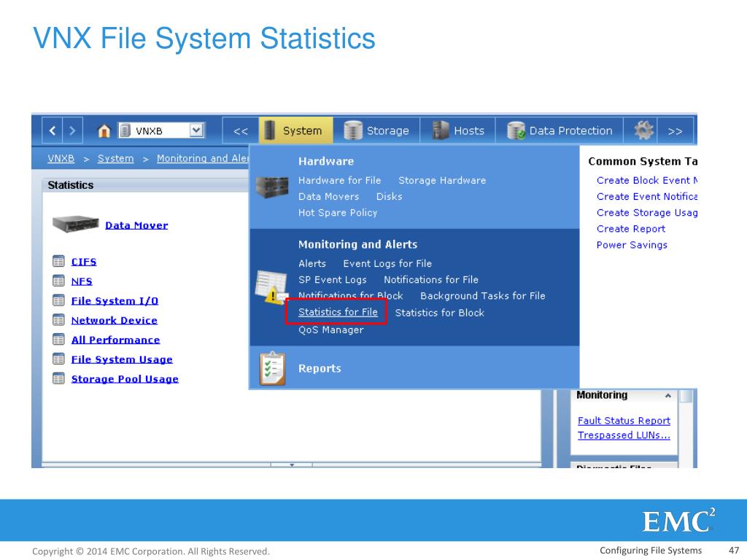This screenshot has width=747, height=560.
Task: Click the Power Savings link
Action: pos(632,245)
